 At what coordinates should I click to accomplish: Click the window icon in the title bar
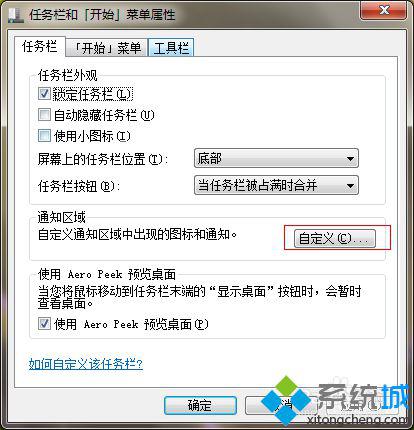15,15
